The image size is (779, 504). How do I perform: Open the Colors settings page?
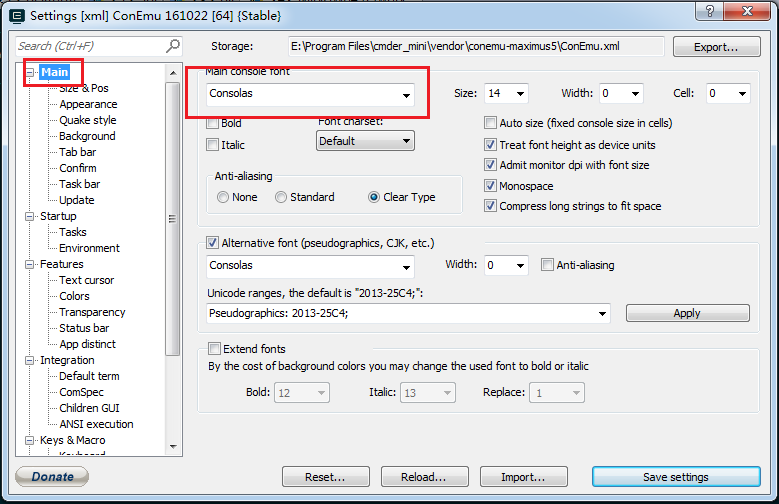[x=74, y=296]
